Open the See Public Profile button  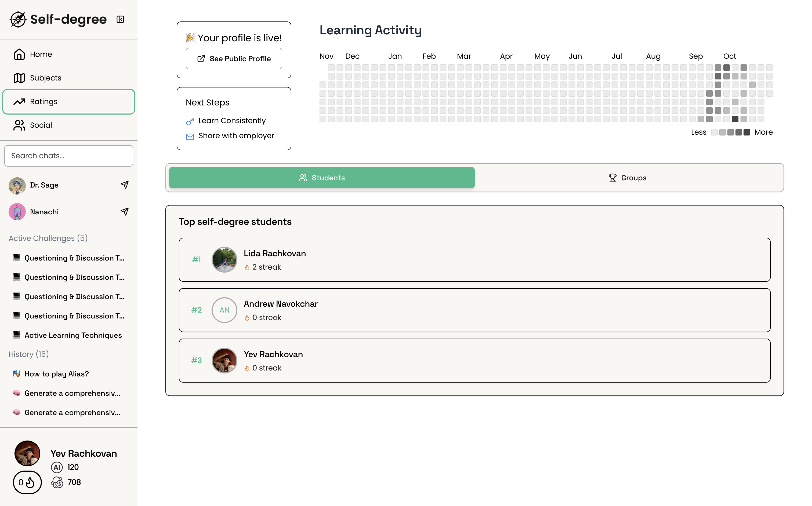click(x=234, y=58)
